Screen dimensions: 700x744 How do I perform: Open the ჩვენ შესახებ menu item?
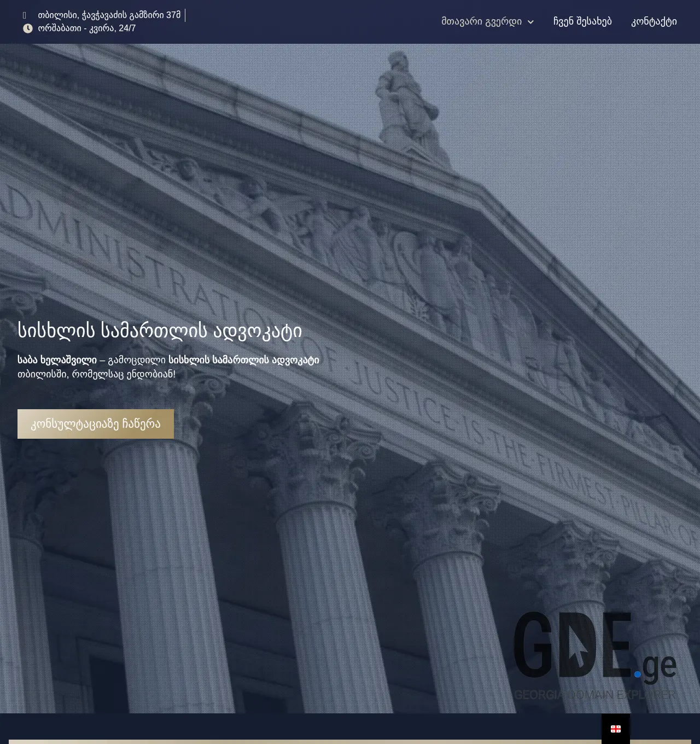click(x=582, y=21)
